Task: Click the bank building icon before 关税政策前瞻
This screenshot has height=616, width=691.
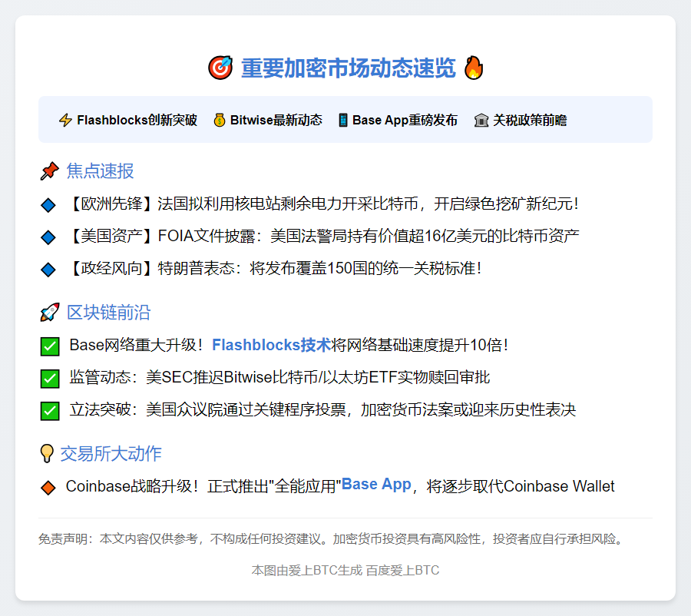Action: click(481, 121)
